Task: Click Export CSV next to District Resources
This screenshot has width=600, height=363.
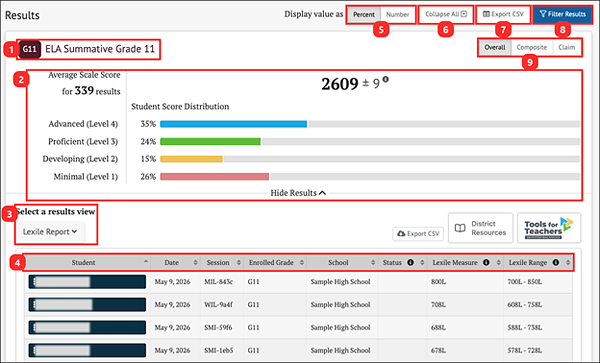Action: [418, 234]
